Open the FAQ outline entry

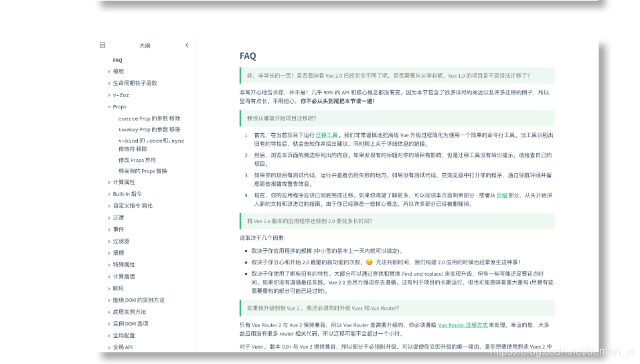pos(118,60)
